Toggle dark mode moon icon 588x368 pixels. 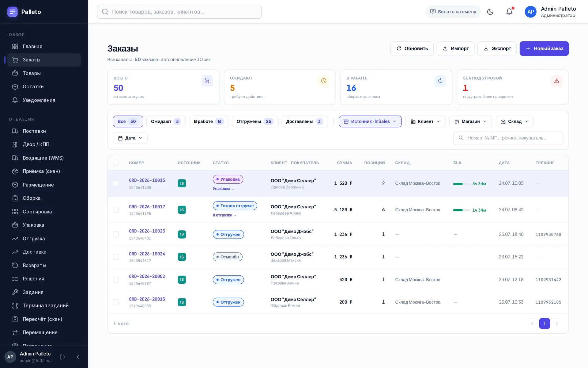coord(490,12)
